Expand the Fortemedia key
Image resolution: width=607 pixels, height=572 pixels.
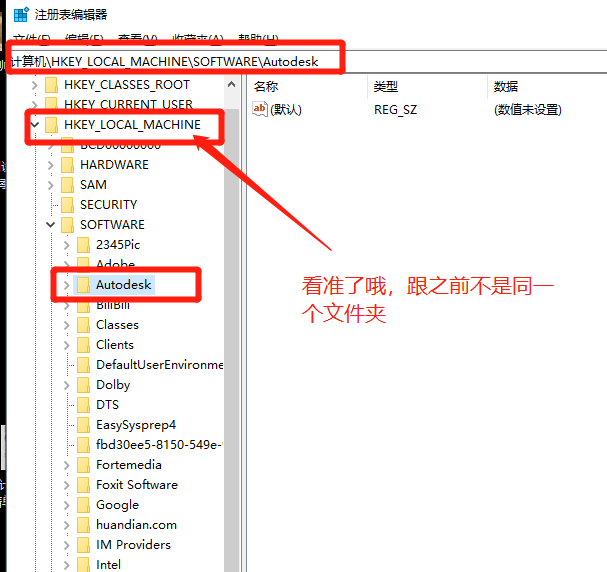[x=67, y=465]
